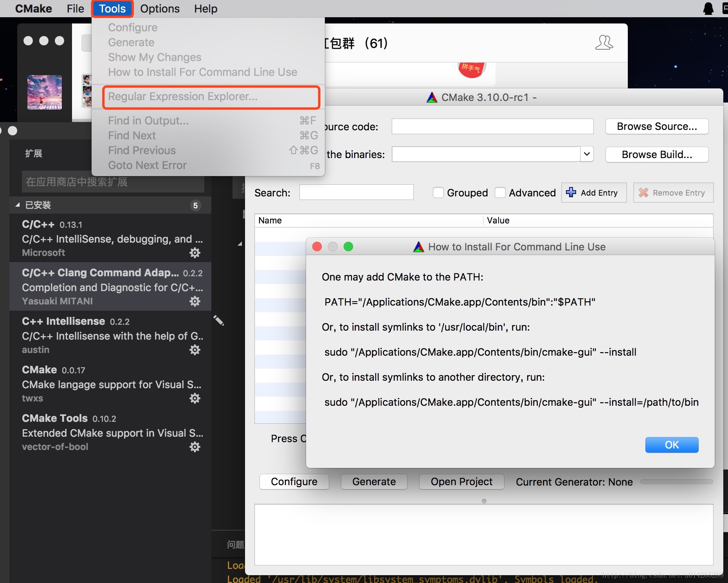Choose Goto Next Error menu item
728x583 pixels.
coord(208,165)
